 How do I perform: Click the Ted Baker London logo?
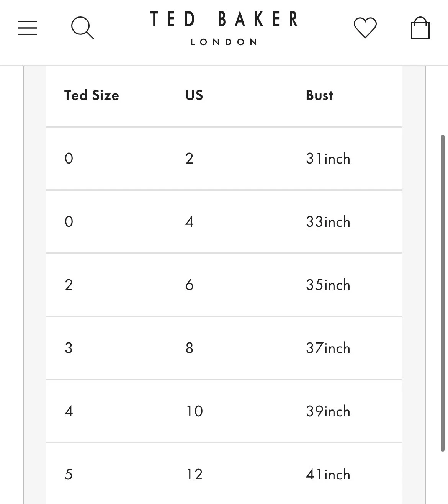224,28
